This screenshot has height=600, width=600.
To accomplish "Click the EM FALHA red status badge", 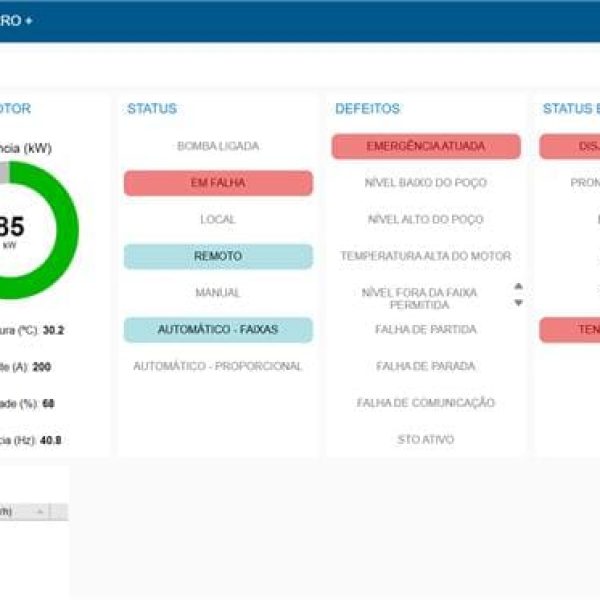I will coord(218,183).
